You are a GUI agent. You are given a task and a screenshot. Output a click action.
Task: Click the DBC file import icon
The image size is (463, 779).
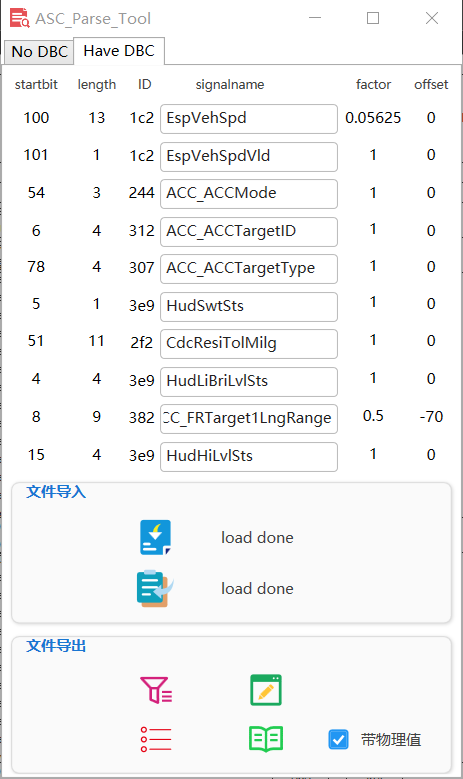point(155,537)
